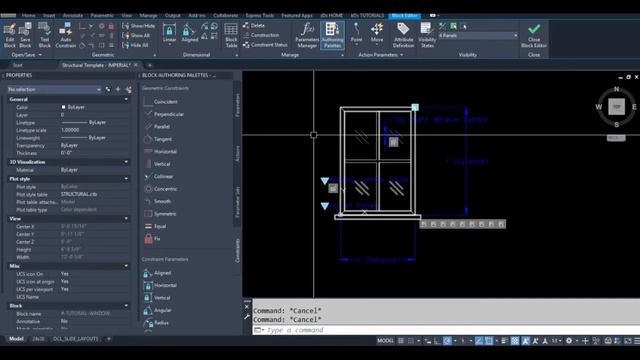Select the Concentric geometric constraint
The width and height of the screenshot is (640, 360).
click(x=161, y=189)
